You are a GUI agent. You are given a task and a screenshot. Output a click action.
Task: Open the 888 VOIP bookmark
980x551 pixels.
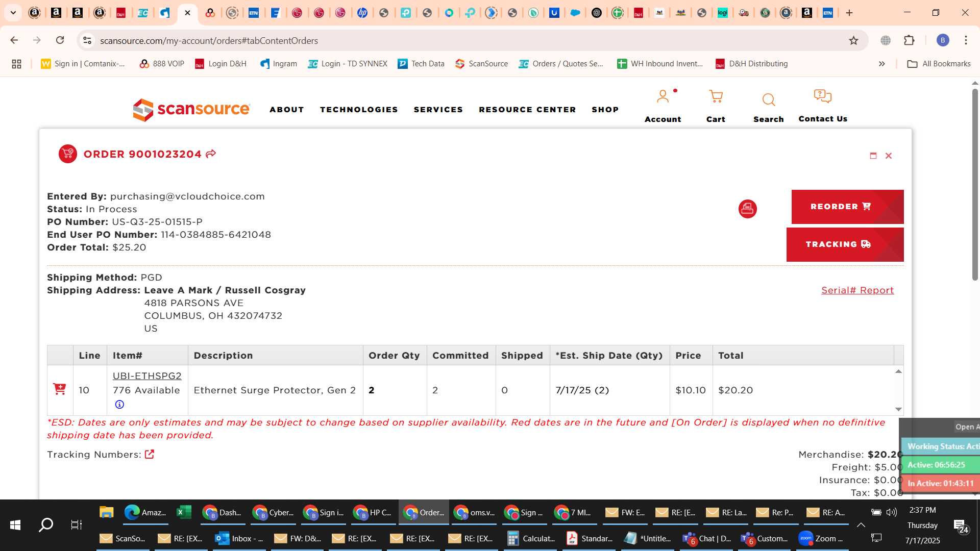click(162, 64)
